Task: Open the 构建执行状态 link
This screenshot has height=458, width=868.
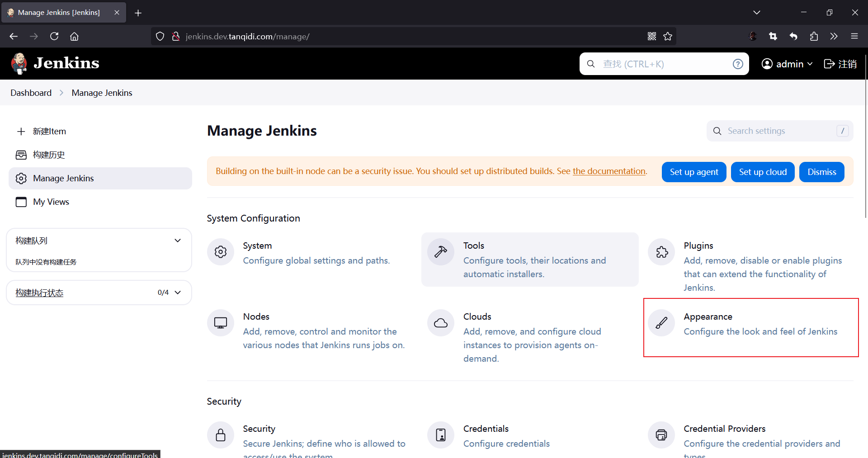Action: point(39,293)
